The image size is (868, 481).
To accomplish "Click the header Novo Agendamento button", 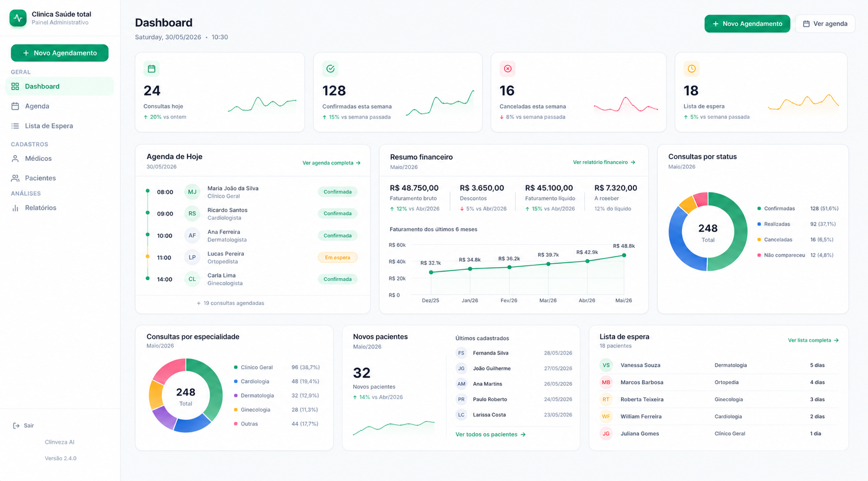I will pyautogui.click(x=747, y=24).
